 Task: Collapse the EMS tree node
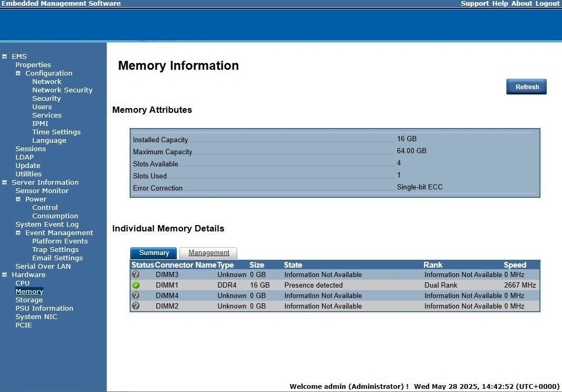tap(5, 56)
